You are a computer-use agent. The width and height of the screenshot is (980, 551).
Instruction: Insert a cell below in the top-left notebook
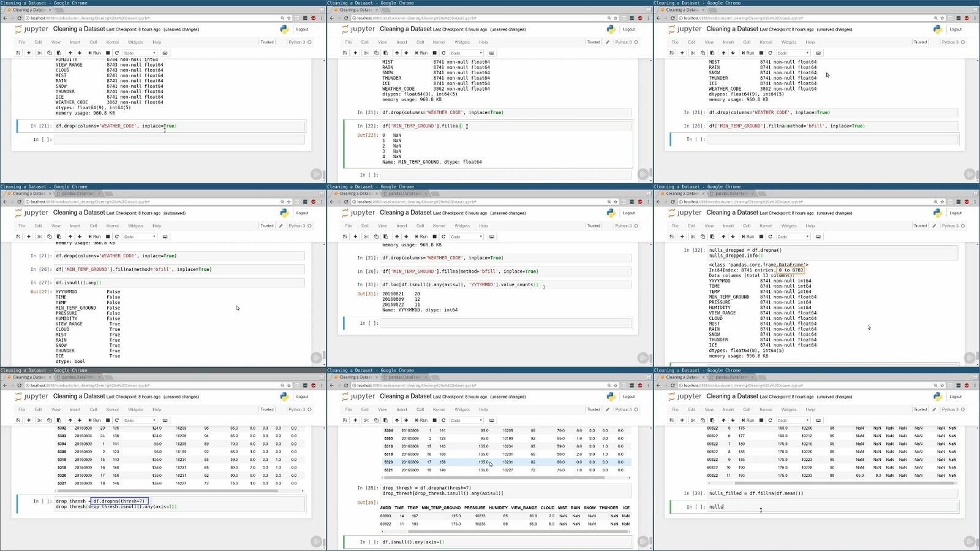(x=29, y=53)
